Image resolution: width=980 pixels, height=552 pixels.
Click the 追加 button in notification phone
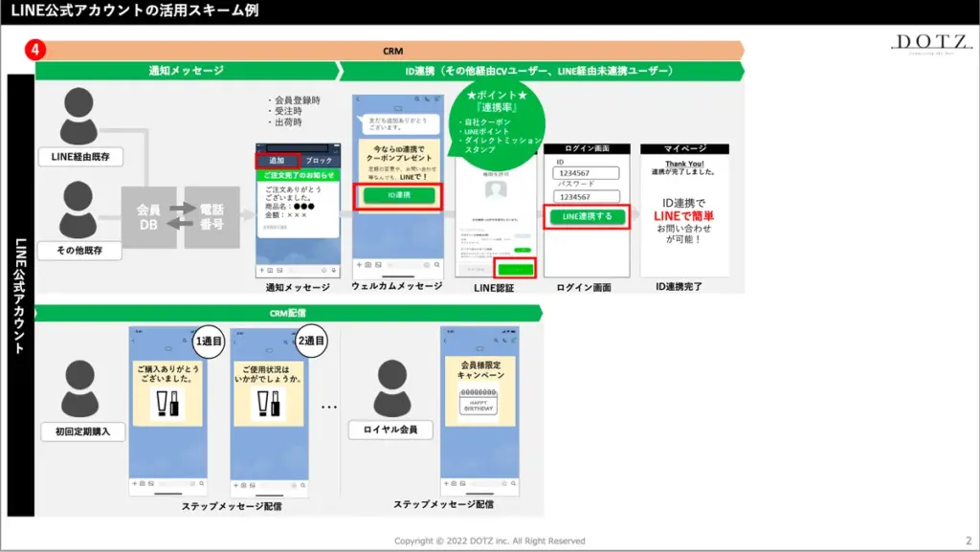278,161
